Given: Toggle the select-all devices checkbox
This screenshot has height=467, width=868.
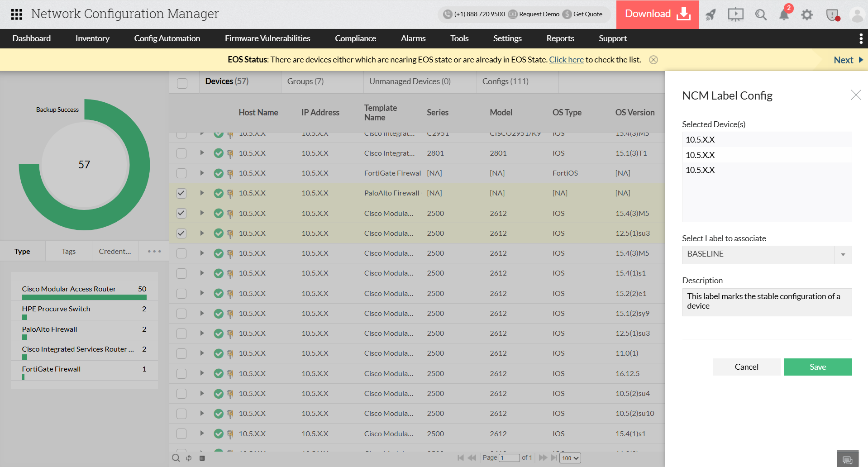Looking at the screenshot, I should click(182, 83).
